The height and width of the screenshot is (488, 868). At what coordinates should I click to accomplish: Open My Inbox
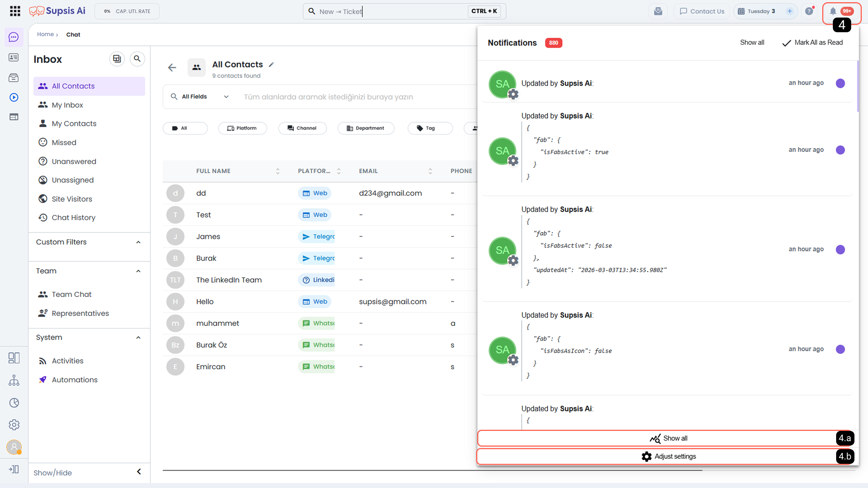click(89, 105)
